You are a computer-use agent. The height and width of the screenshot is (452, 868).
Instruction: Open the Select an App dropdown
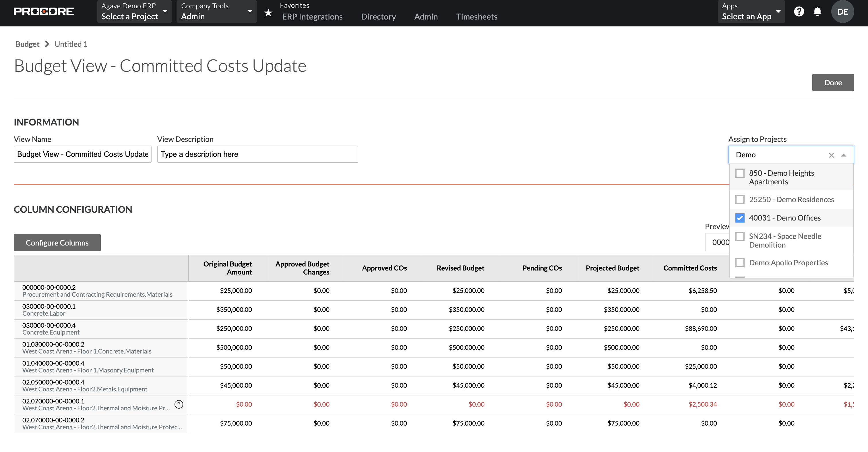[751, 11]
